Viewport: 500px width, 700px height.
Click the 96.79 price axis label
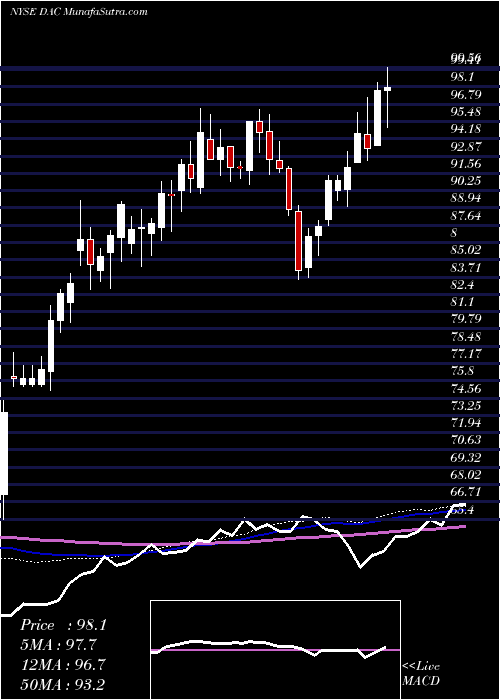pos(466,95)
